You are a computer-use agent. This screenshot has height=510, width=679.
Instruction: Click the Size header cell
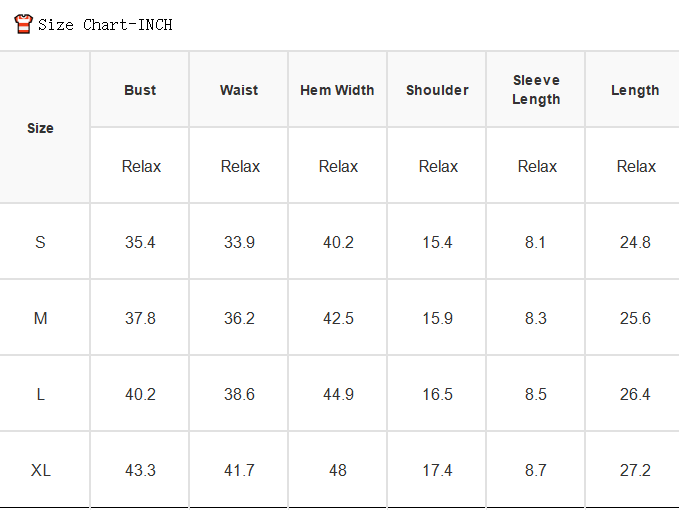coord(40,128)
